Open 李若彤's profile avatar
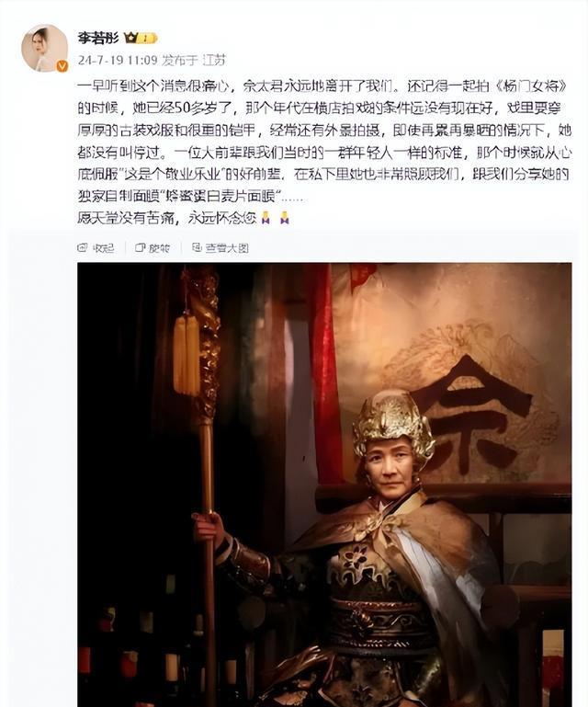This screenshot has height=707, width=588. click(x=45, y=48)
